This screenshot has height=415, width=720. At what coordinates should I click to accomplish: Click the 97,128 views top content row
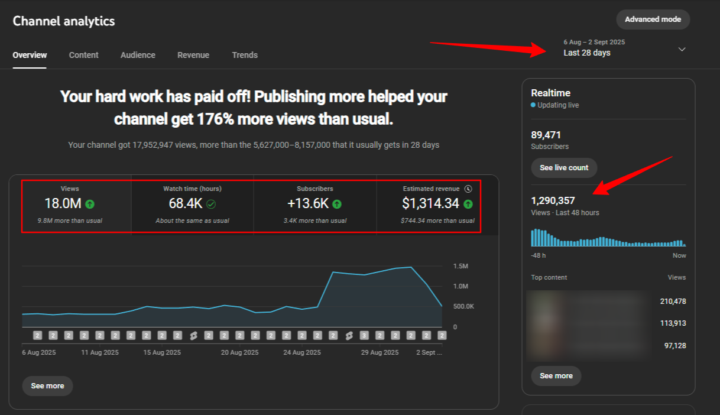click(608, 345)
